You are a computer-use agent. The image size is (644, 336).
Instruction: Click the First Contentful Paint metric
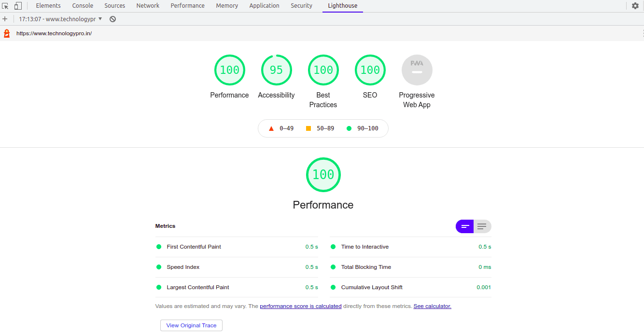click(x=237, y=247)
